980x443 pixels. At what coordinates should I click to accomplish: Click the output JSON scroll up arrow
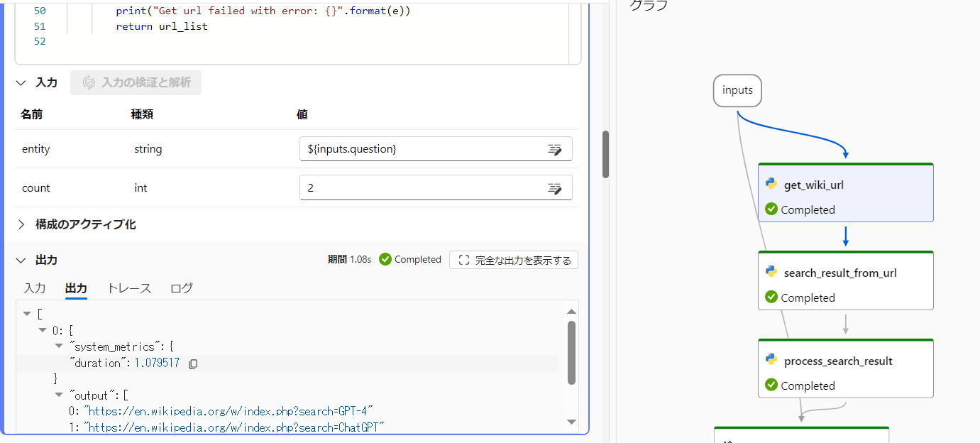[x=572, y=311]
